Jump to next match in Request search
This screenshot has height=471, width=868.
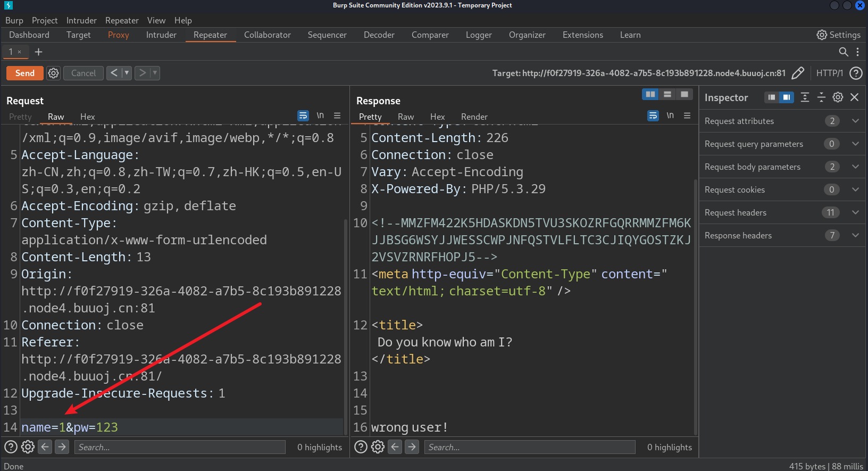click(x=62, y=447)
